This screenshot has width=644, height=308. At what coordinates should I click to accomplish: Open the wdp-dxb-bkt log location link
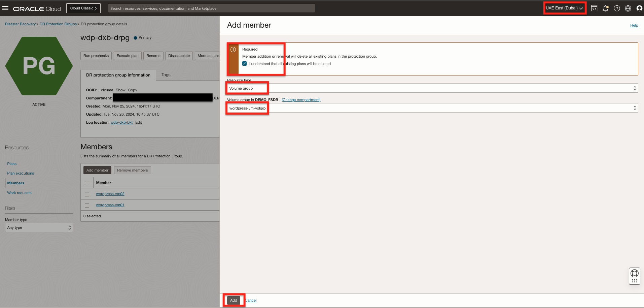coord(121,122)
